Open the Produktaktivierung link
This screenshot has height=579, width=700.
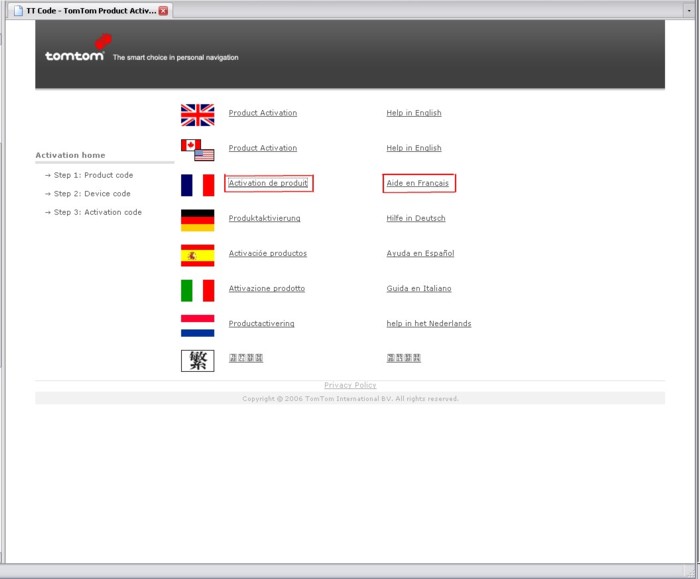[x=264, y=218]
